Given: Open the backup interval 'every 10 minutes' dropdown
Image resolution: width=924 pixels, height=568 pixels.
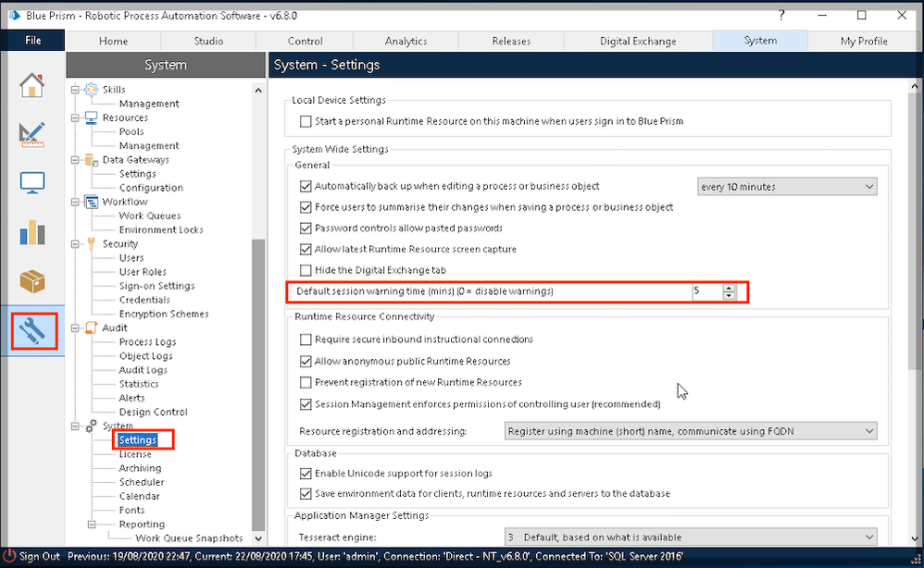Looking at the screenshot, I should click(x=787, y=187).
